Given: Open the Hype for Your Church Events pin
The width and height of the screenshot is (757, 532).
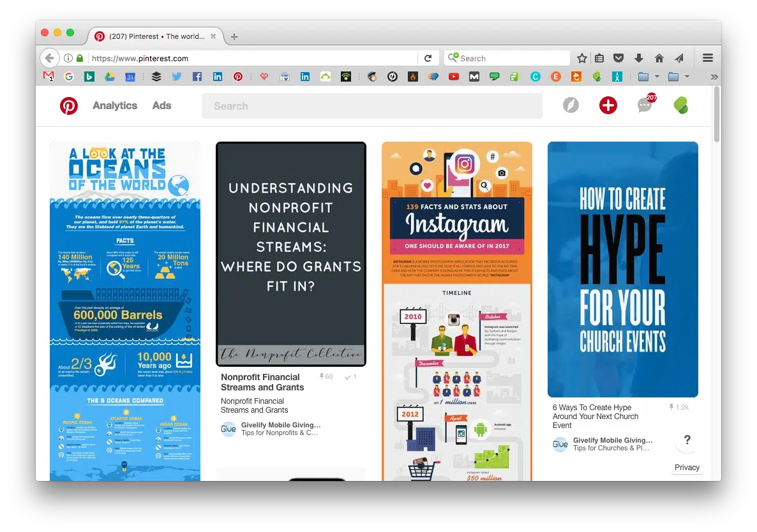Looking at the screenshot, I should 623,269.
